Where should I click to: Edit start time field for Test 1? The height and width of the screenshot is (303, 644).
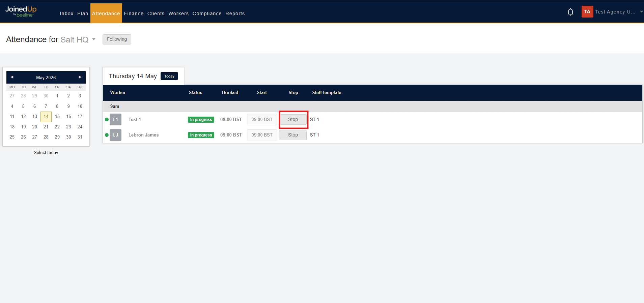pyautogui.click(x=262, y=119)
